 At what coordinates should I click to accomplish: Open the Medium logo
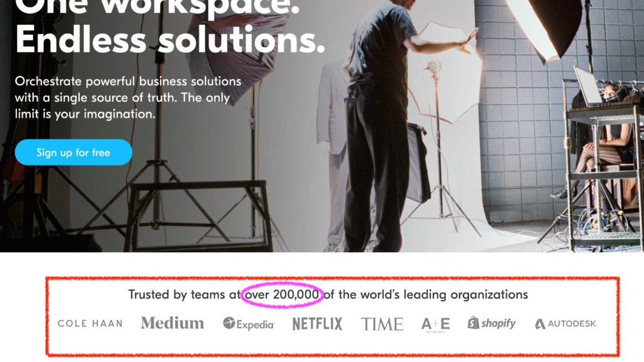pyautogui.click(x=172, y=323)
